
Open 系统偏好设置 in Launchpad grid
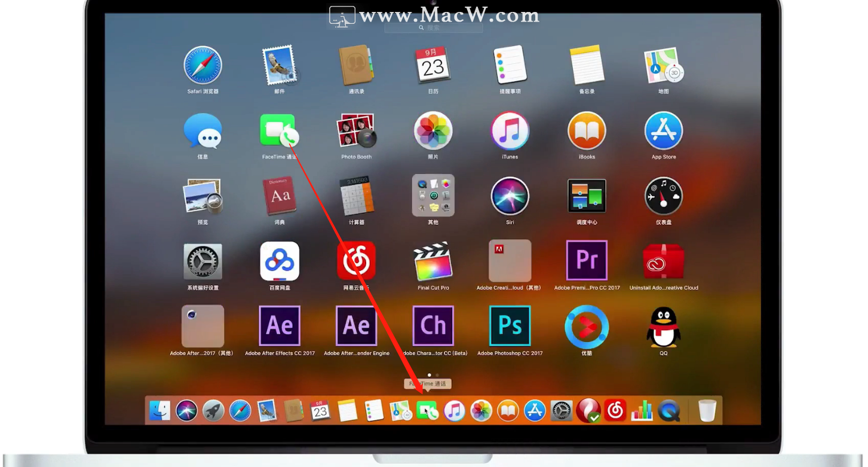[203, 261]
